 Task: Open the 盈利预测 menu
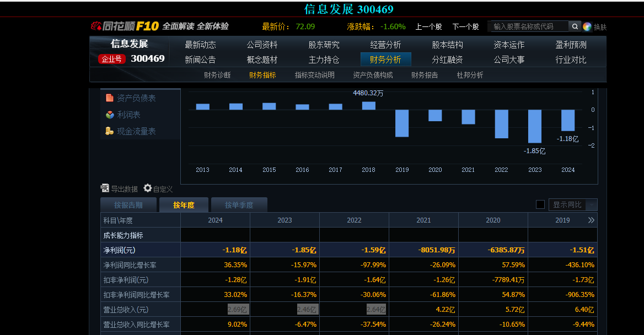click(x=571, y=45)
